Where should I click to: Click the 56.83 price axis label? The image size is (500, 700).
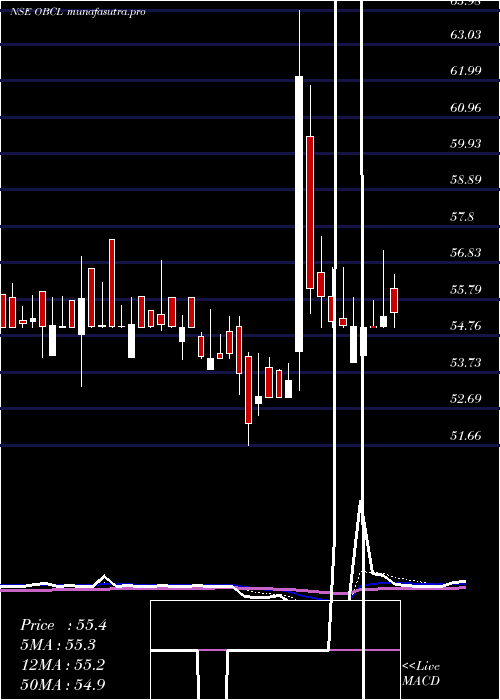pyautogui.click(x=466, y=253)
